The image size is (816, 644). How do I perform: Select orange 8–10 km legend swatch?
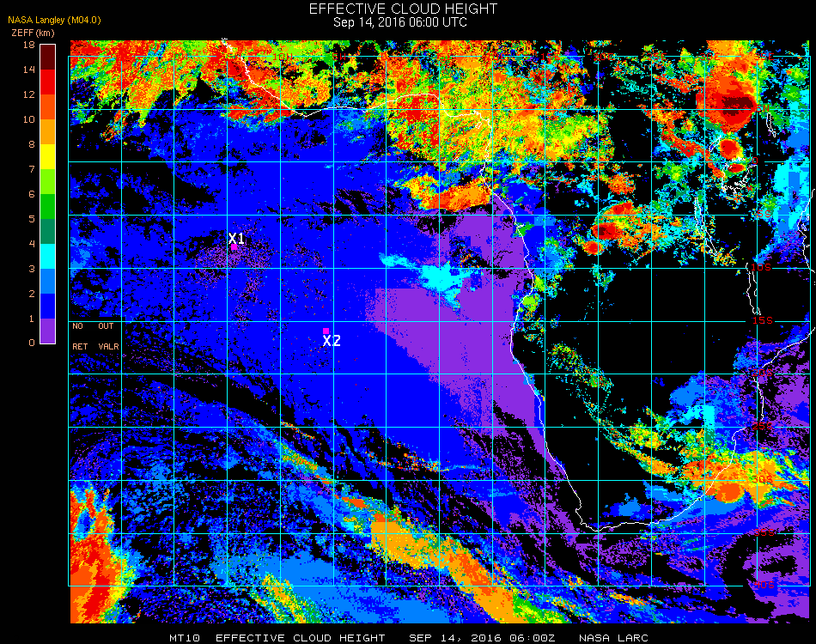47,132
